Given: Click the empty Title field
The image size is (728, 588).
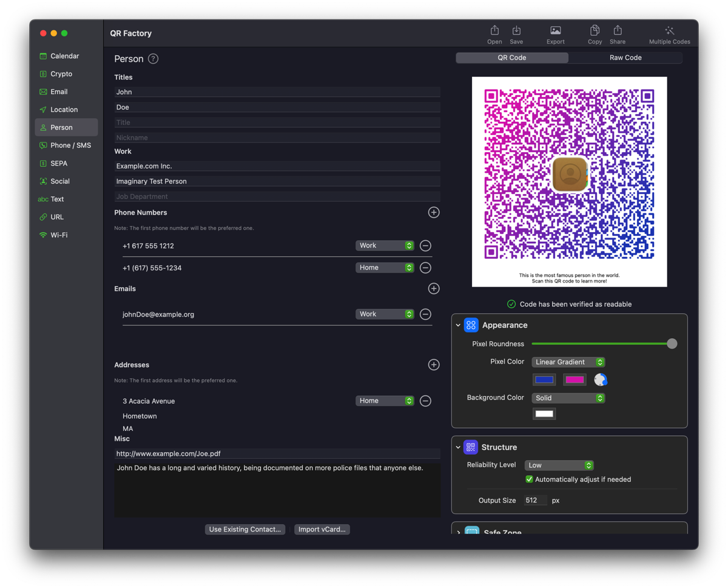Looking at the screenshot, I should point(277,122).
